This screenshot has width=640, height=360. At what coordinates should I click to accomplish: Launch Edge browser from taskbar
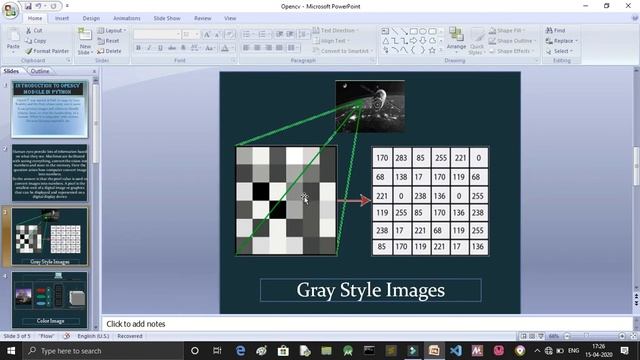coord(240,351)
